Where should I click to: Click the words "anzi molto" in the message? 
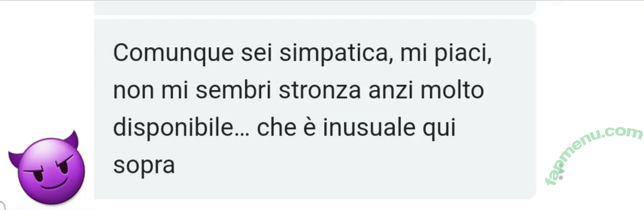click(x=426, y=90)
